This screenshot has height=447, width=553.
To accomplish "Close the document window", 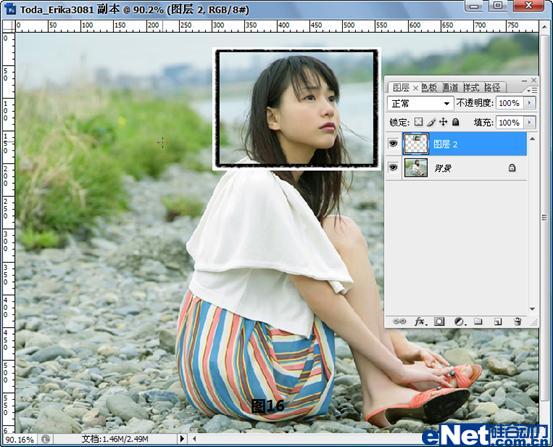I will tap(529, 6).
